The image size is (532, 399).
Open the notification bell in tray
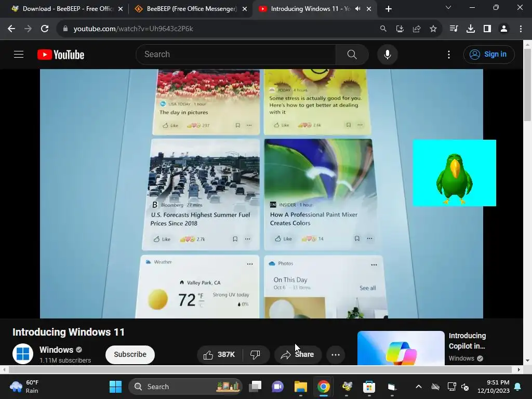[x=518, y=387]
